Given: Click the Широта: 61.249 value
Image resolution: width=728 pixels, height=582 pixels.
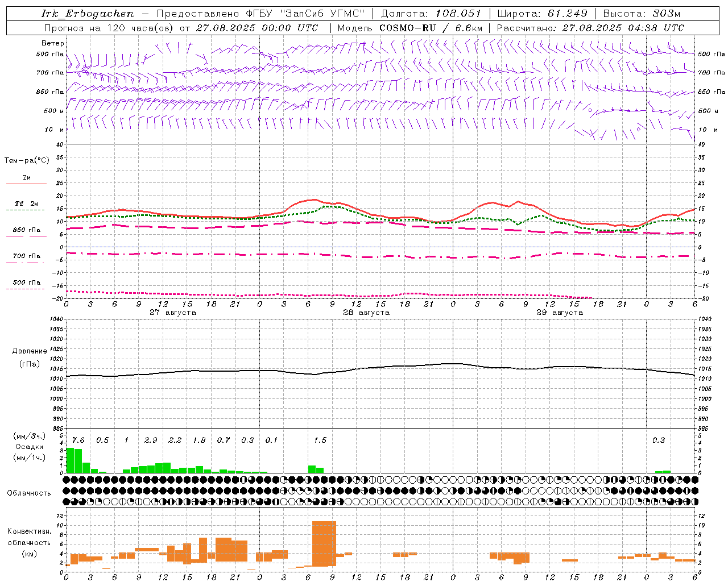Looking at the screenshot, I should [542, 14].
